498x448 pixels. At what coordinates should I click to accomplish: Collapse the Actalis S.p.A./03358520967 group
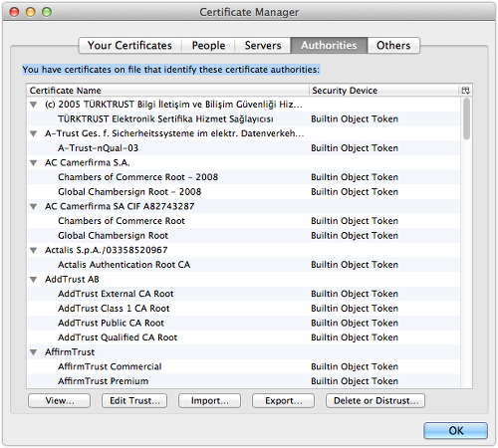coord(33,251)
